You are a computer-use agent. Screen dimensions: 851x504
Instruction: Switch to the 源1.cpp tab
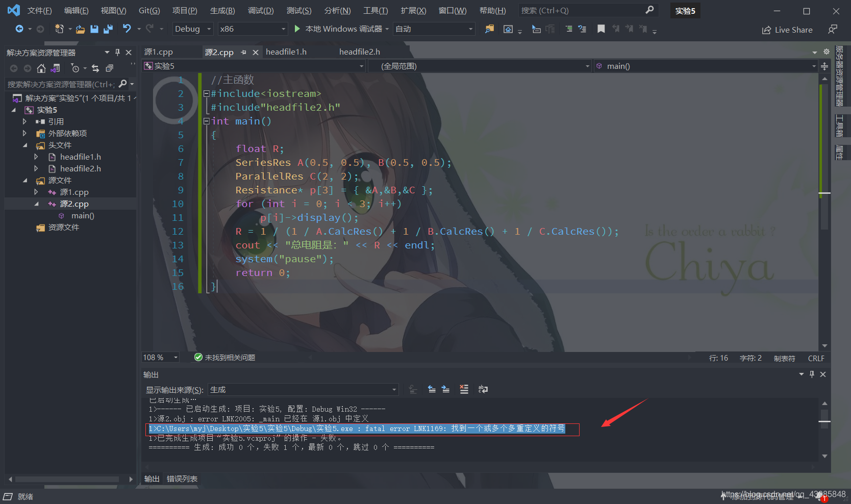tap(158, 52)
